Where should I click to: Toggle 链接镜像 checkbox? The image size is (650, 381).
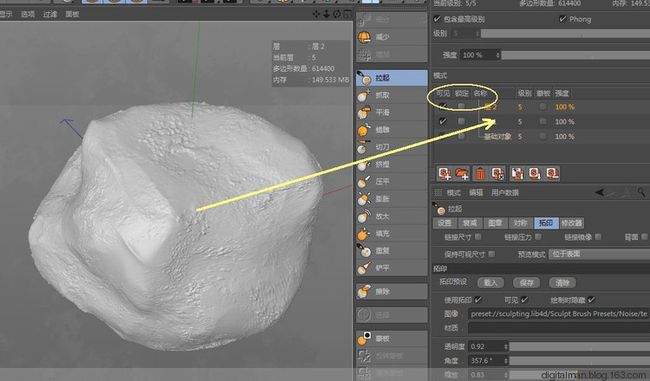[x=598, y=237]
